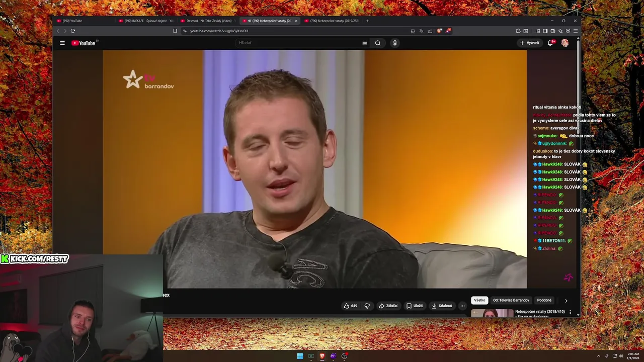Open YouTube notifications bell

[550, 43]
